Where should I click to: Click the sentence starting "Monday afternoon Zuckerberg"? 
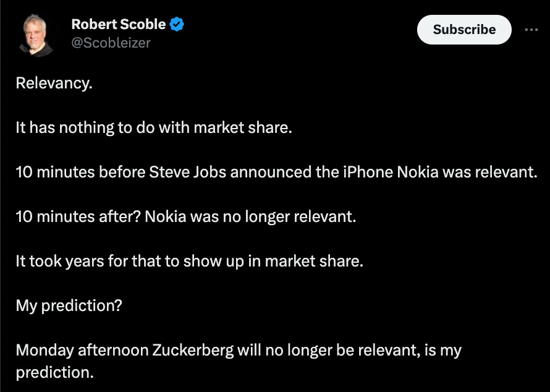(238, 351)
